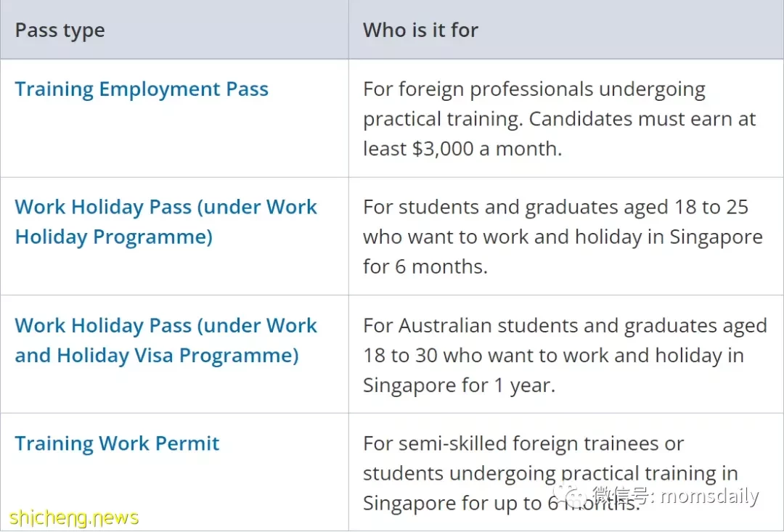Viewport: 784px width, 532px height.
Task: Open Work Holiday Pass (under Work Holiday Programme)
Action: 166,221
